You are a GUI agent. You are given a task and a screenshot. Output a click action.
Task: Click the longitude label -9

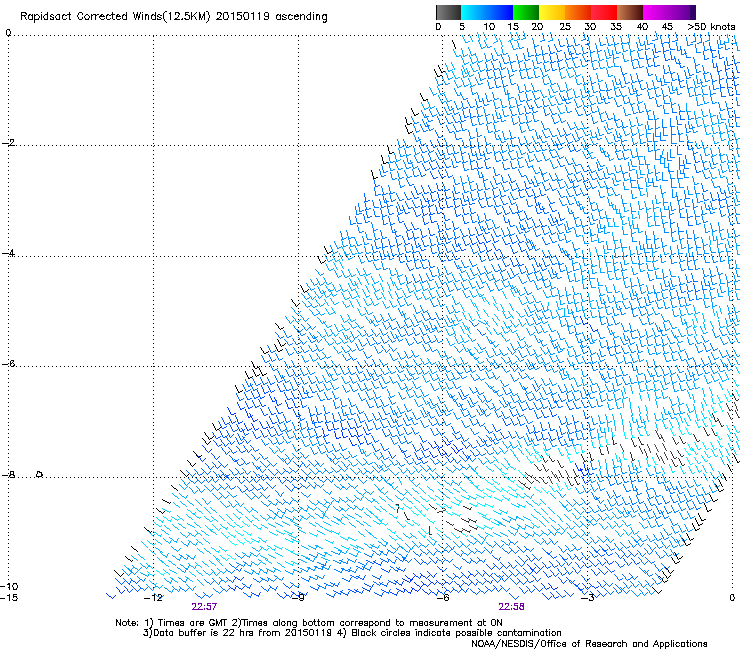[x=298, y=598]
